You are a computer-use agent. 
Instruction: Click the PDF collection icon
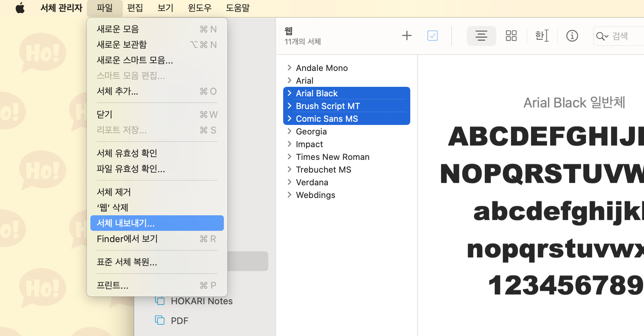160,320
